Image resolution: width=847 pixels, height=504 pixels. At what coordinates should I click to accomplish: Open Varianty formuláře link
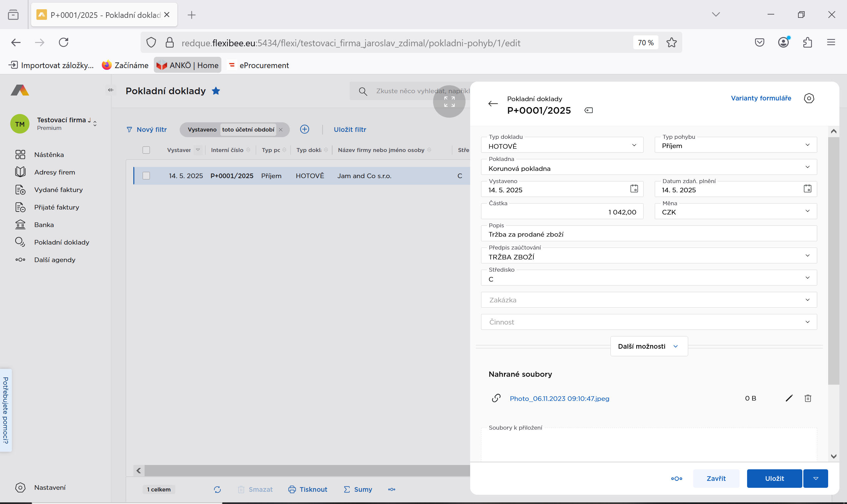pos(761,98)
